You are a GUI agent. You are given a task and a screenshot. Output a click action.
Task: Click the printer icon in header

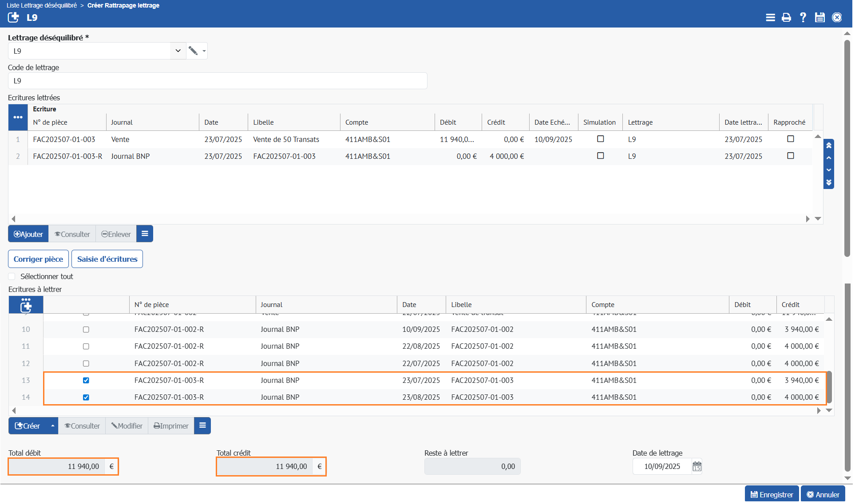point(786,17)
